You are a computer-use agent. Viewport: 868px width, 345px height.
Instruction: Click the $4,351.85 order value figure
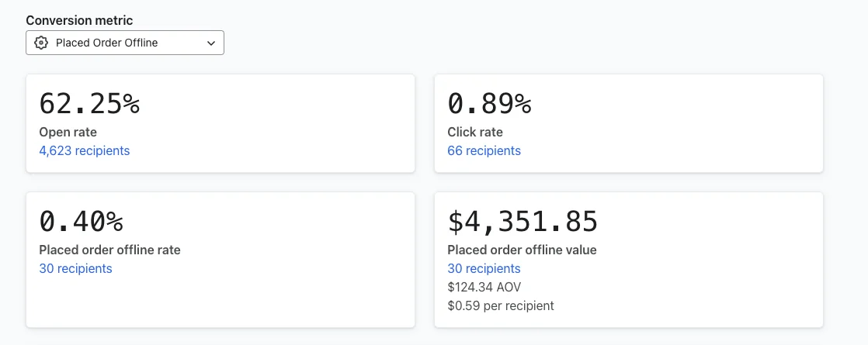coord(523,222)
